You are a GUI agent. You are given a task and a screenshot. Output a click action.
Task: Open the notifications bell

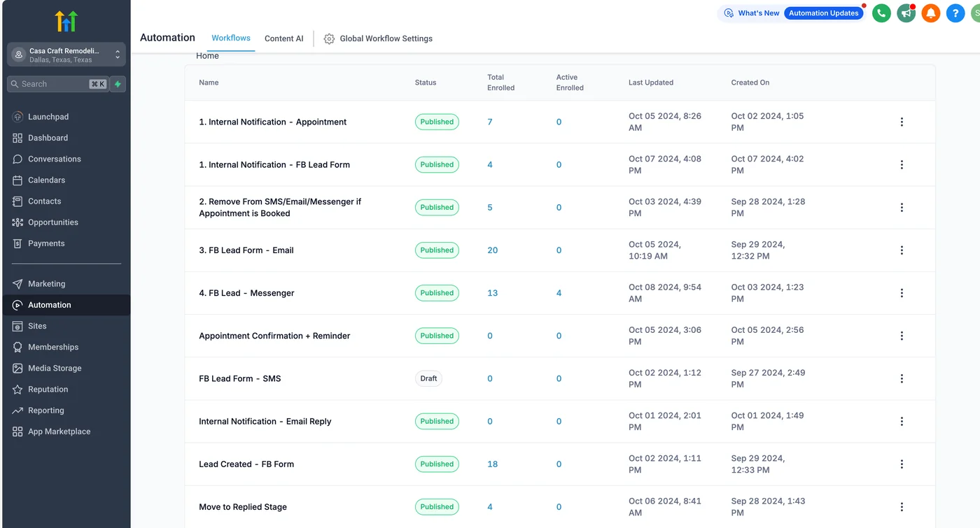(930, 13)
